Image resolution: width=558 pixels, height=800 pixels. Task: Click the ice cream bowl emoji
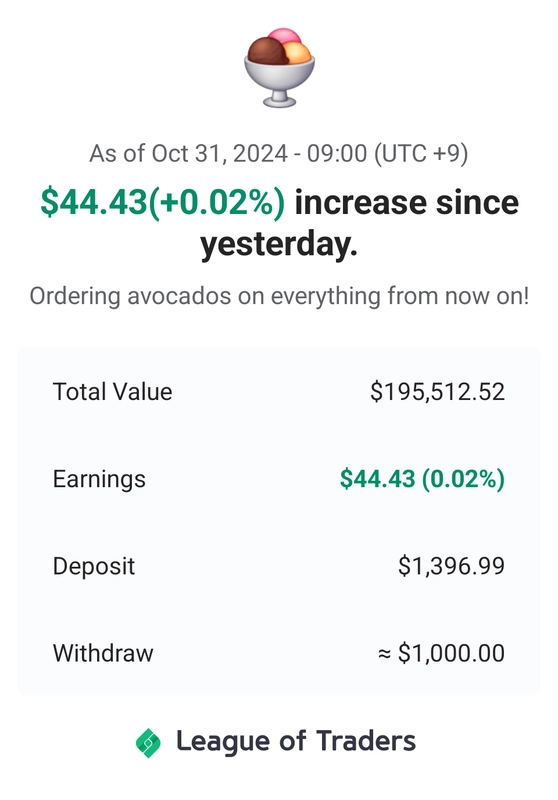pos(279,67)
